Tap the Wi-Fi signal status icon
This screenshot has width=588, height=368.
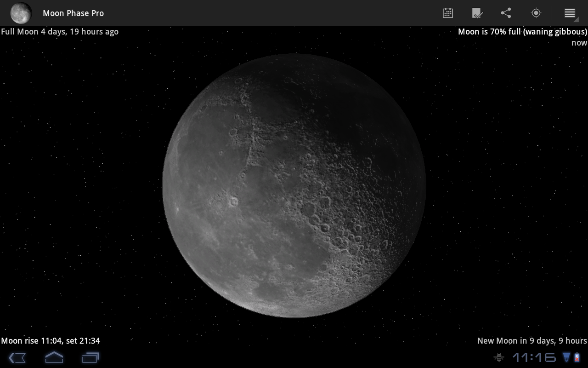[x=567, y=357]
